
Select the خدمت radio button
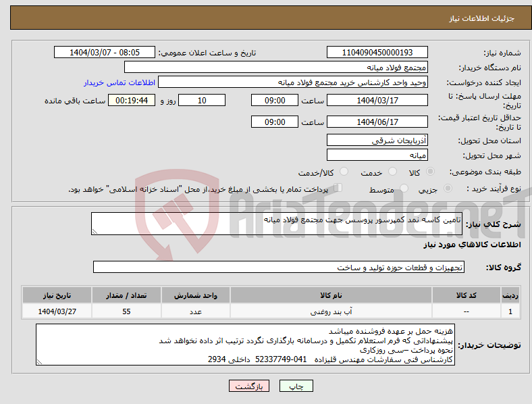pyautogui.click(x=392, y=172)
